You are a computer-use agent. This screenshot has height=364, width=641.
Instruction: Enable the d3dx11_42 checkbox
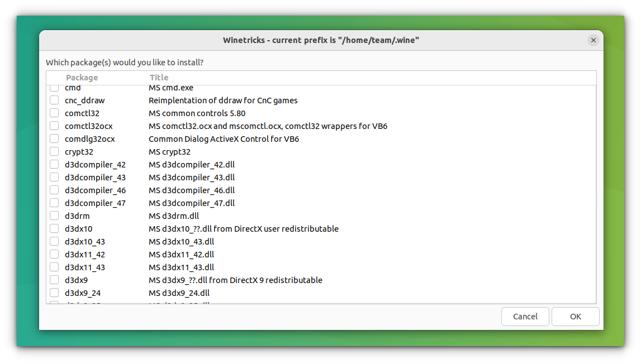coord(54,254)
